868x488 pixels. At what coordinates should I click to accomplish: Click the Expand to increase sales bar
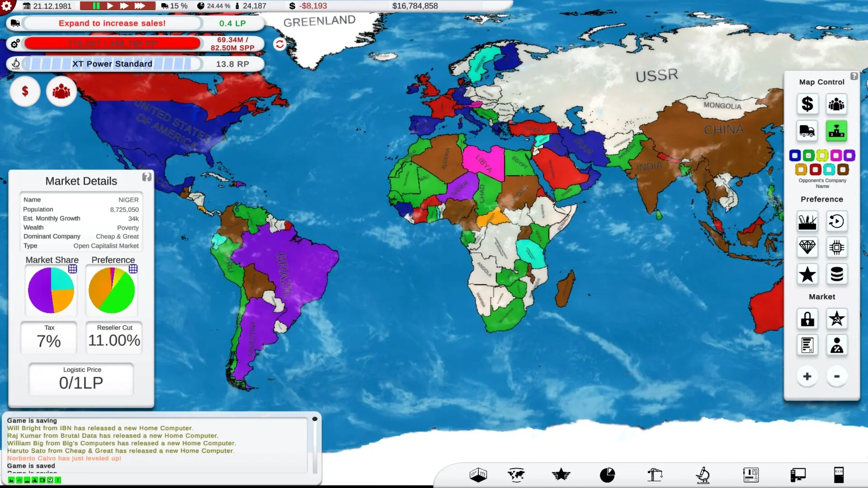(x=112, y=23)
